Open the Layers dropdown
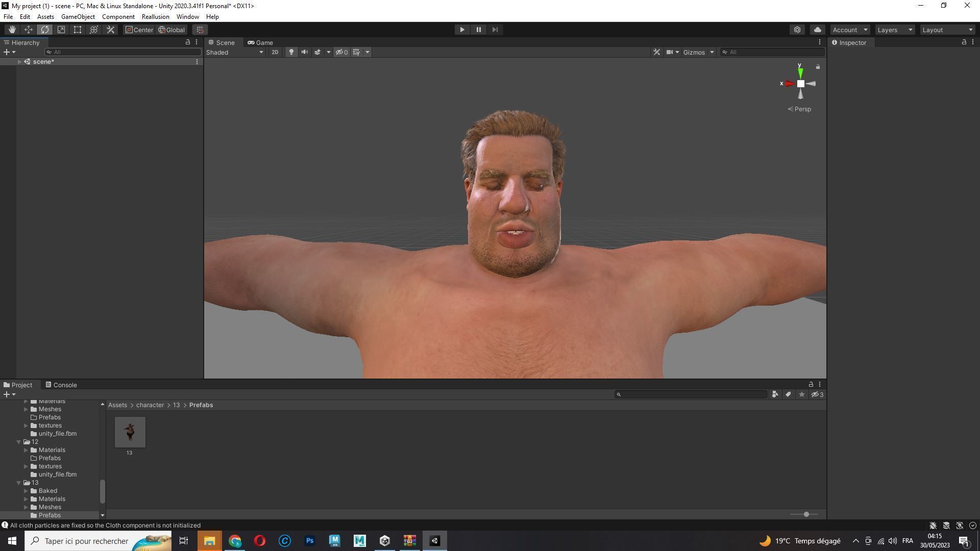The width and height of the screenshot is (980, 551). tap(895, 30)
